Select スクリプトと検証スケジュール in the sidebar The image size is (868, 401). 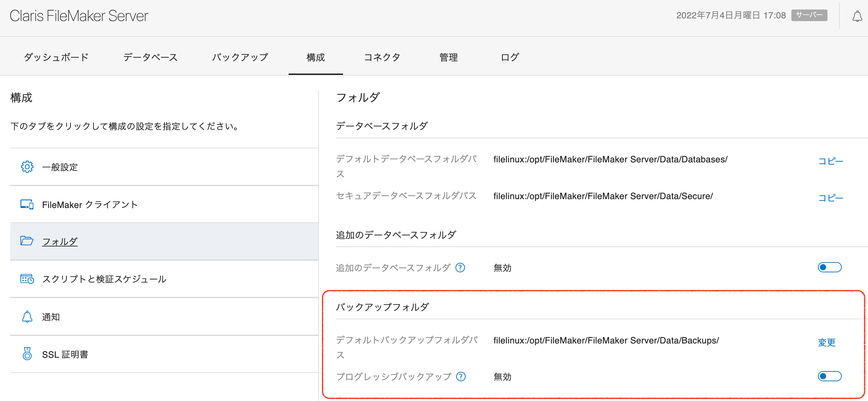coord(104,279)
